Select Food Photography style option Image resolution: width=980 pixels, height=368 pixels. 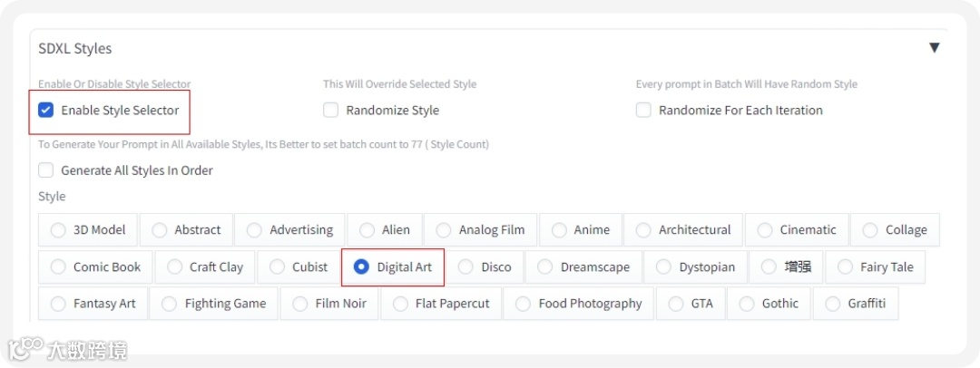pyautogui.click(x=524, y=304)
